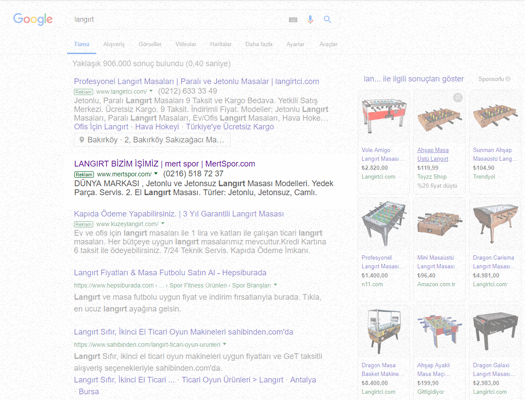Viewport: 525px width, 400px height.
Task: Switch to the Haritalar tab
Action: (x=221, y=44)
